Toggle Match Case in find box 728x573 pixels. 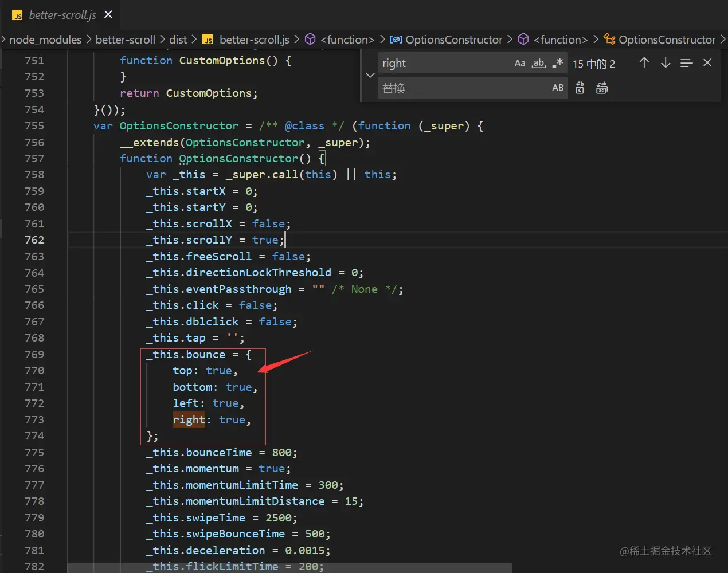click(x=519, y=63)
